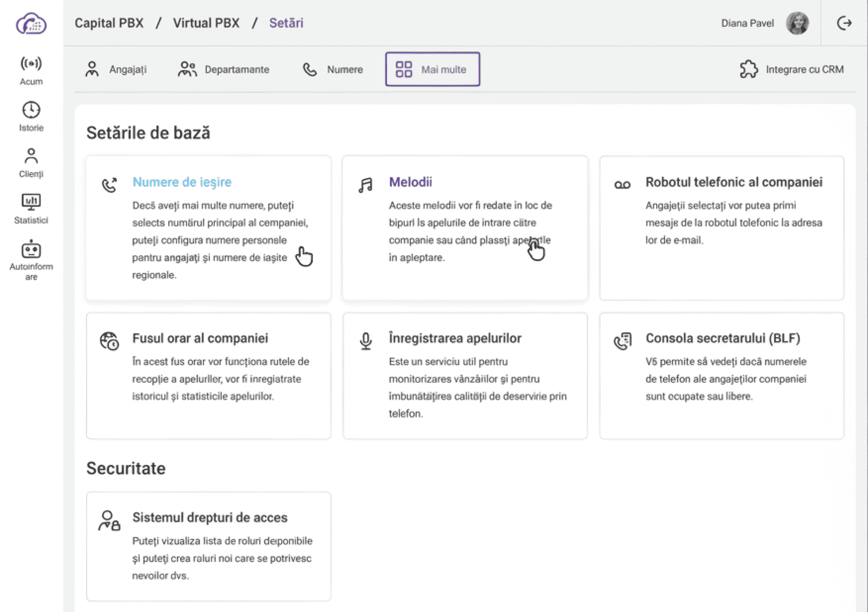The width and height of the screenshot is (868, 612).
Task: Switch to the Angajați tab
Action: point(116,69)
